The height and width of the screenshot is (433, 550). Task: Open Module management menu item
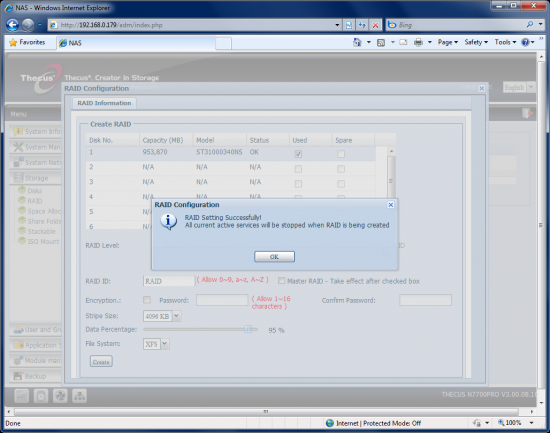coord(36,360)
